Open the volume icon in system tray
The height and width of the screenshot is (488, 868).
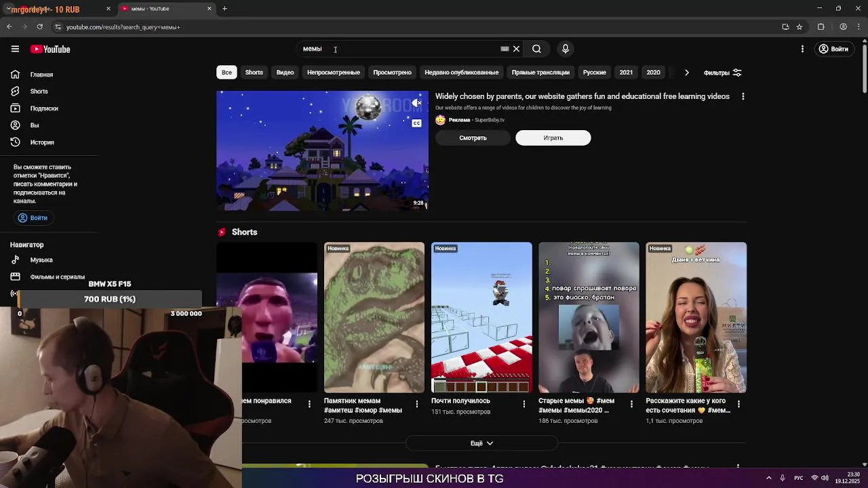click(x=825, y=478)
